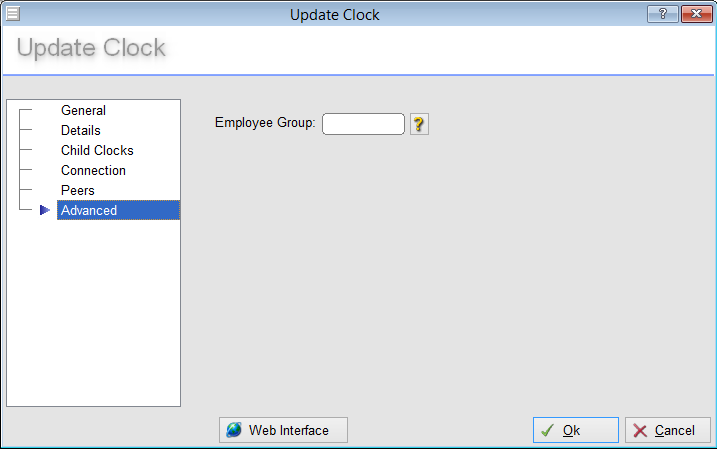Confirm changes with the Ok button
This screenshot has width=717, height=449.
575,430
